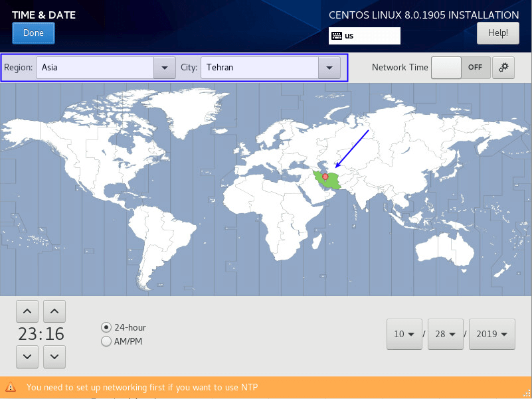Select the AM/PM radio button
Viewport: 532px width, 399px height.
coord(106,341)
